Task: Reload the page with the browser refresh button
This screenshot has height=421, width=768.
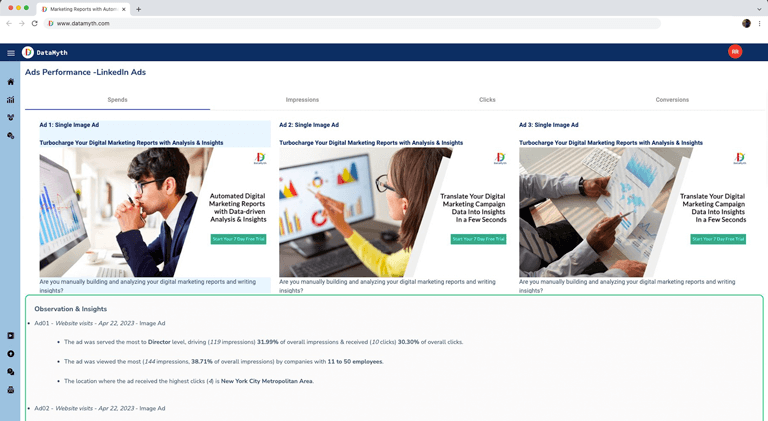Action: point(34,23)
